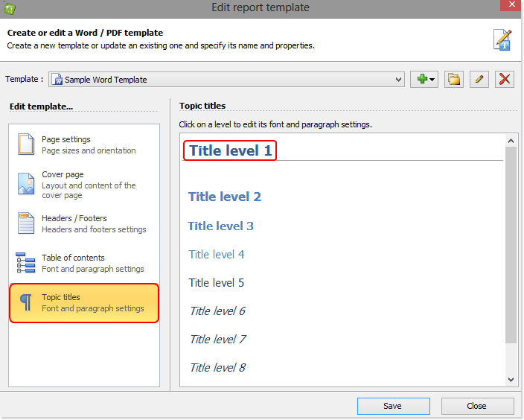Viewport: 524px width, 420px height.
Task: Click the Cover page picture icon
Action: (26, 184)
